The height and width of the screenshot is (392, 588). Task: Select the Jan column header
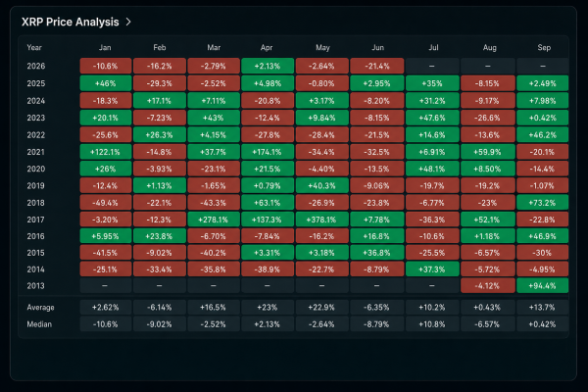pyautogui.click(x=105, y=48)
